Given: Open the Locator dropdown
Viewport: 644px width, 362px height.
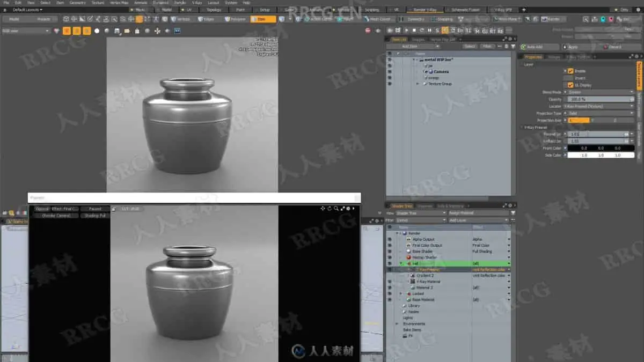Looking at the screenshot, I should click(598, 106).
